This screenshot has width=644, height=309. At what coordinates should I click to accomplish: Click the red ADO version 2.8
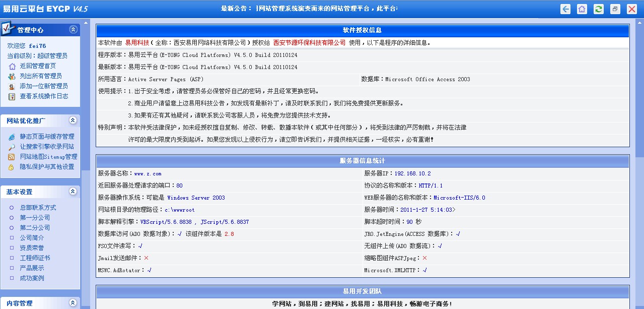pos(229,234)
